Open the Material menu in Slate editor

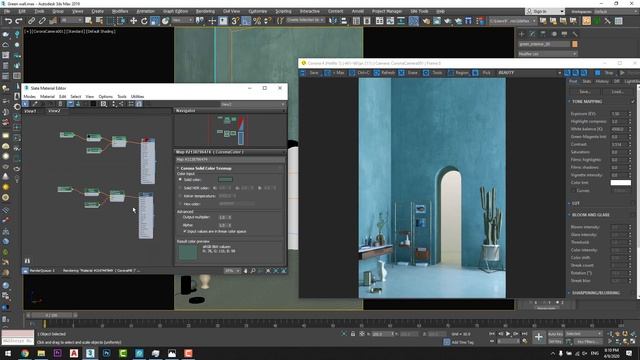[47, 96]
